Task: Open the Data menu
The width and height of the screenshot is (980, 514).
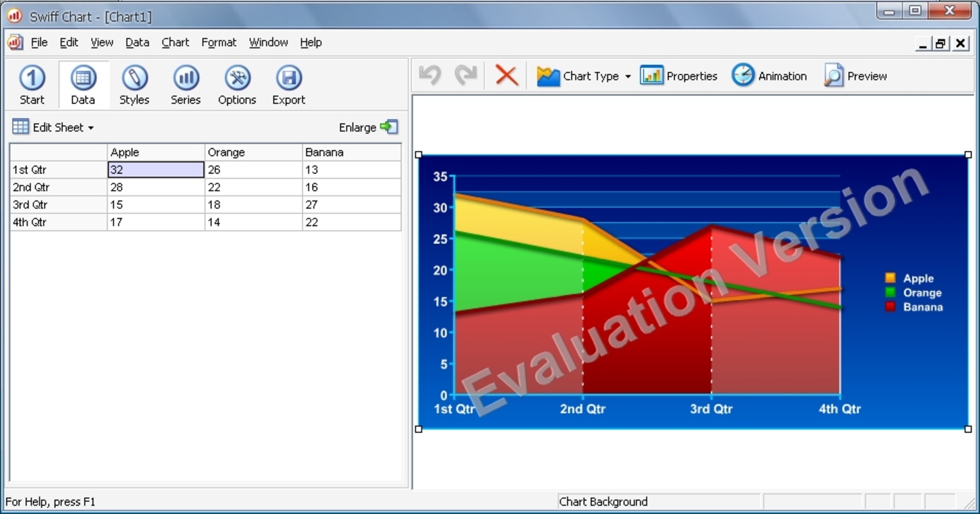Action: pos(137,42)
